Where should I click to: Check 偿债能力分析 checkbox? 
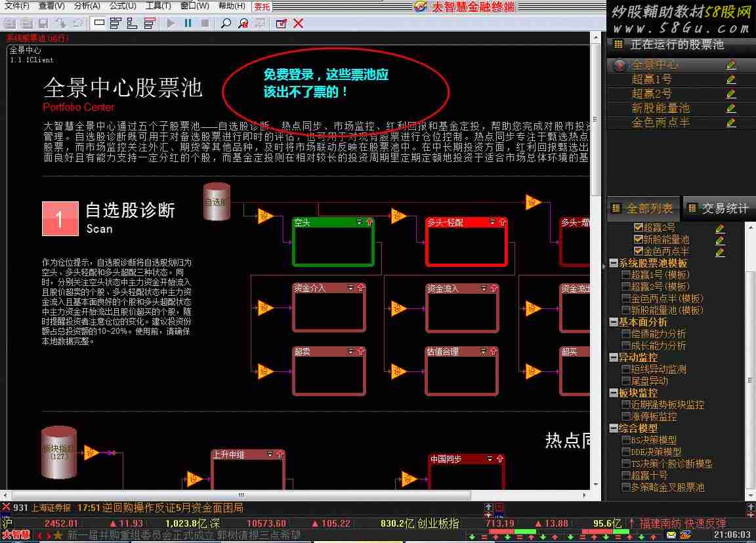pos(626,333)
